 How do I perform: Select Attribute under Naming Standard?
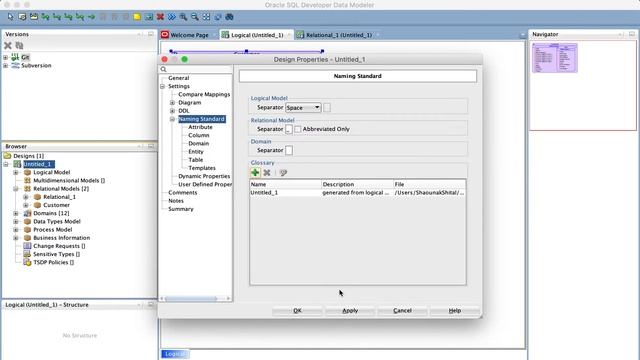200,127
